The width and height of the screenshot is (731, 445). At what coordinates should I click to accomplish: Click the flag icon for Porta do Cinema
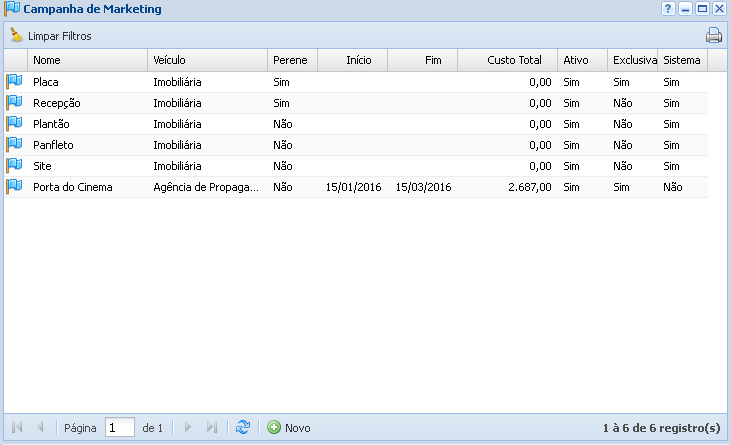(15, 186)
